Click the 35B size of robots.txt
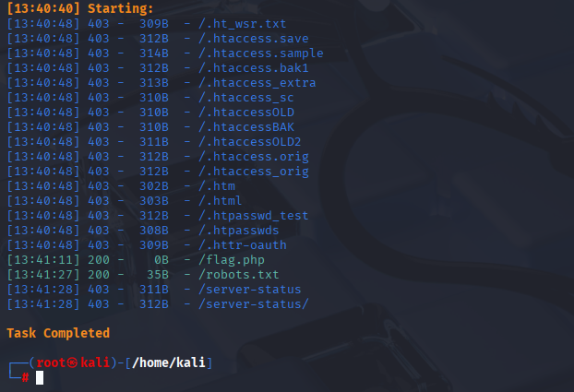Image resolution: width=574 pixels, height=392 pixels. pos(158,275)
